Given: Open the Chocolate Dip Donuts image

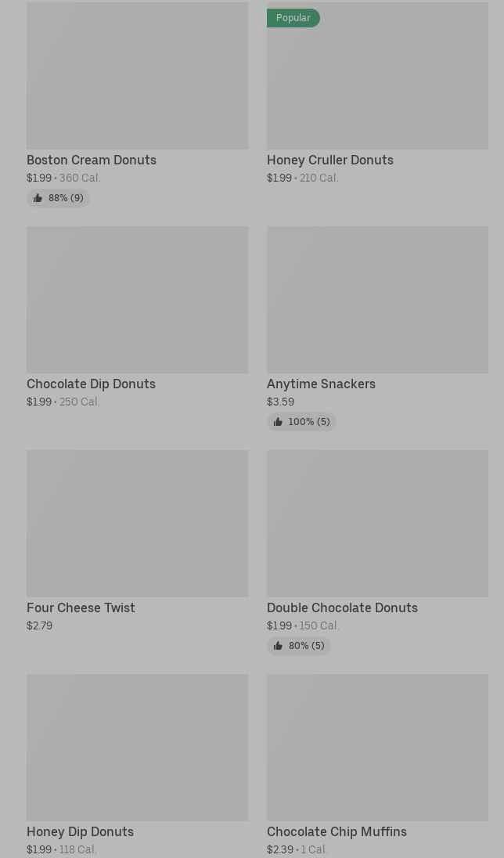Looking at the screenshot, I should pyautogui.click(x=138, y=300).
